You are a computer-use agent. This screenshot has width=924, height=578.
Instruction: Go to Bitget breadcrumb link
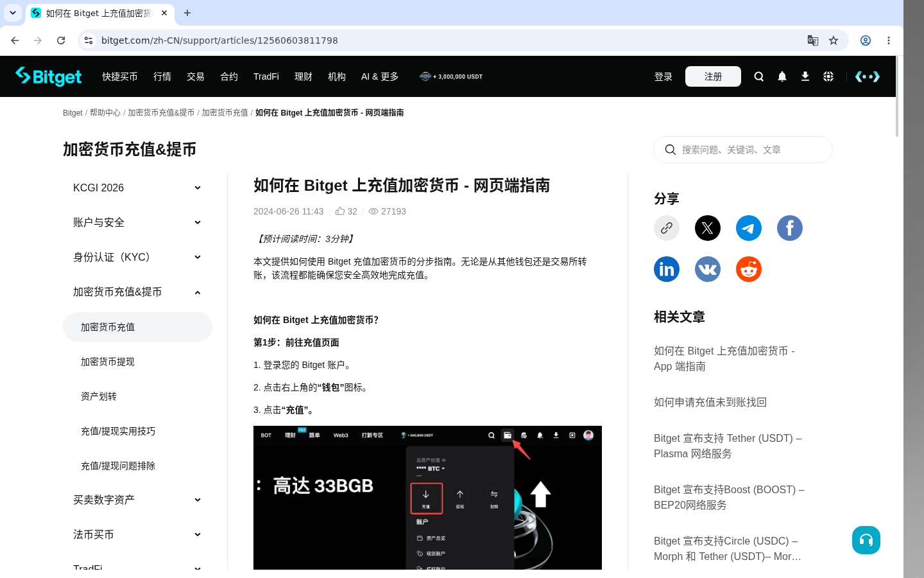coord(73,112)
